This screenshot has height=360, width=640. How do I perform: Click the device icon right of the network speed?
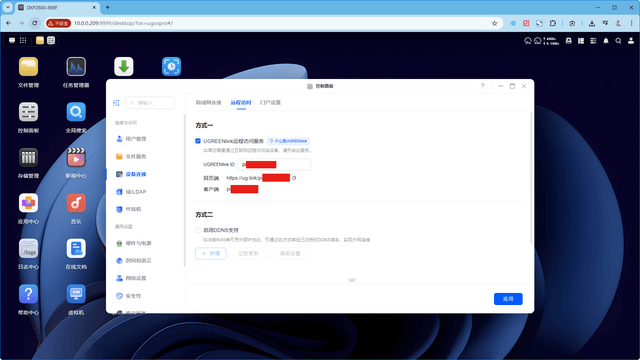[568, 41]
